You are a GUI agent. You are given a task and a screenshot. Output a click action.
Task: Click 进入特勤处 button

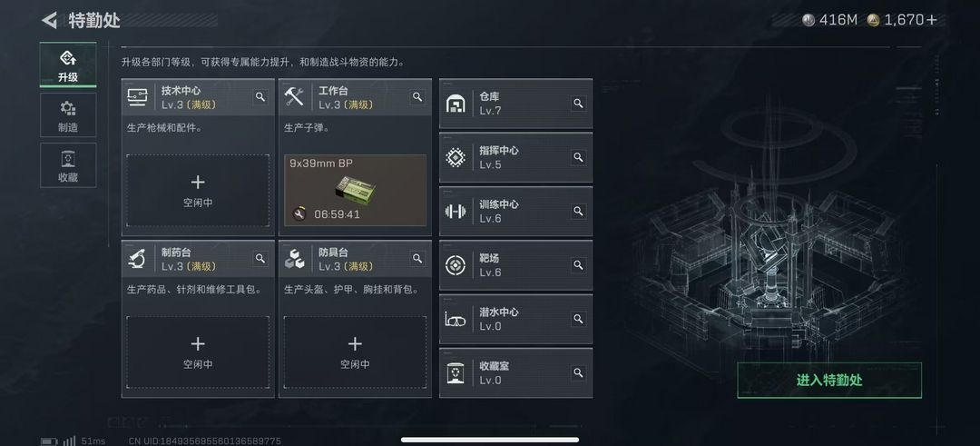point(829,381)
